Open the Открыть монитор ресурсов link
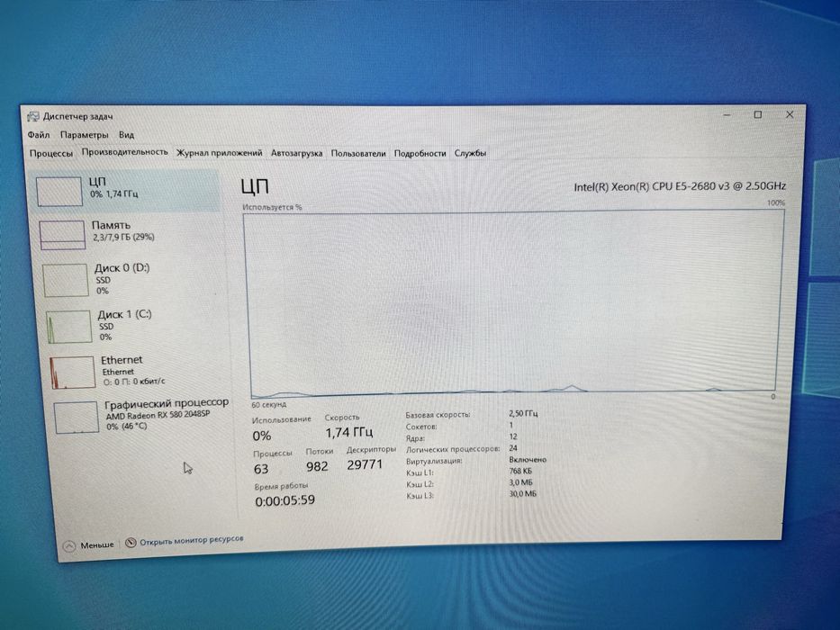Image resolution: width=840 pixels, height=630 pixels. tap(191, 541)
